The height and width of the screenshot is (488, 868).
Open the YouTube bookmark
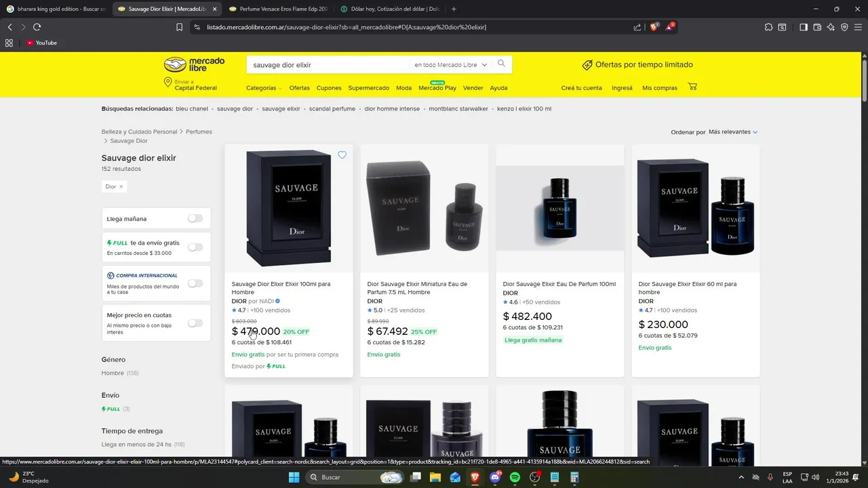click(x=41, y=43)
